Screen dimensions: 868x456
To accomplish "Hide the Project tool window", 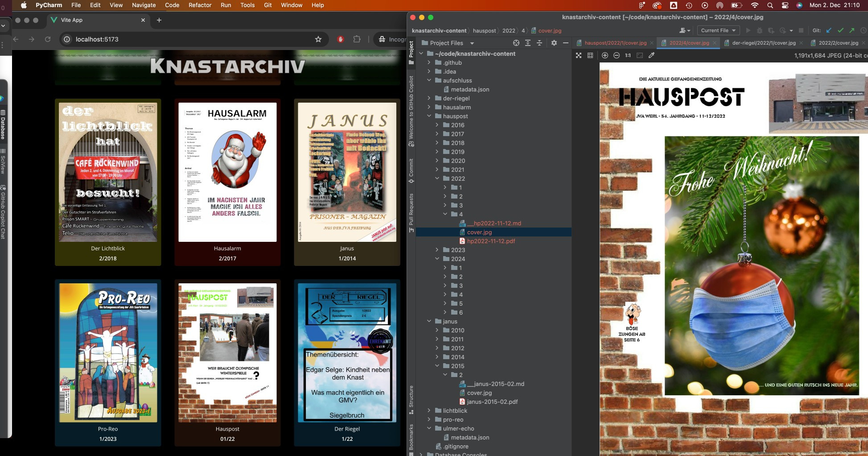I will 566,43.
